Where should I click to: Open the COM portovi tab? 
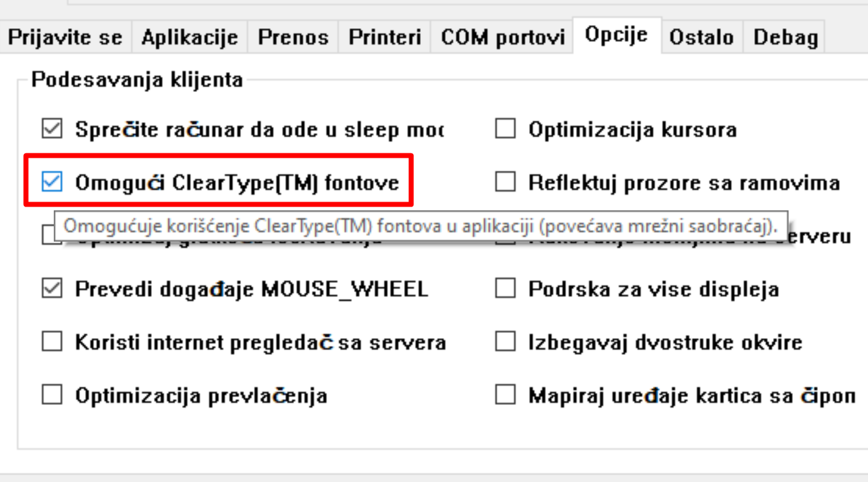click(503, 37)
